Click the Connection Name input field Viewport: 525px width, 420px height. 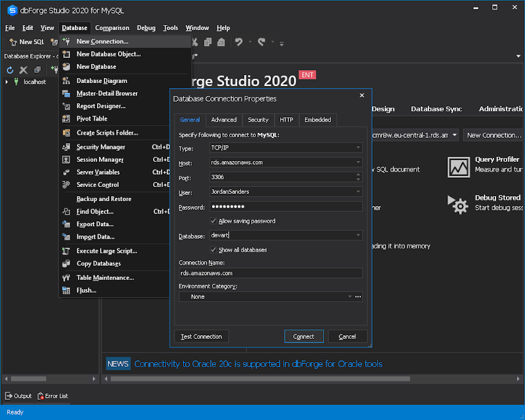tap(270, 273)
